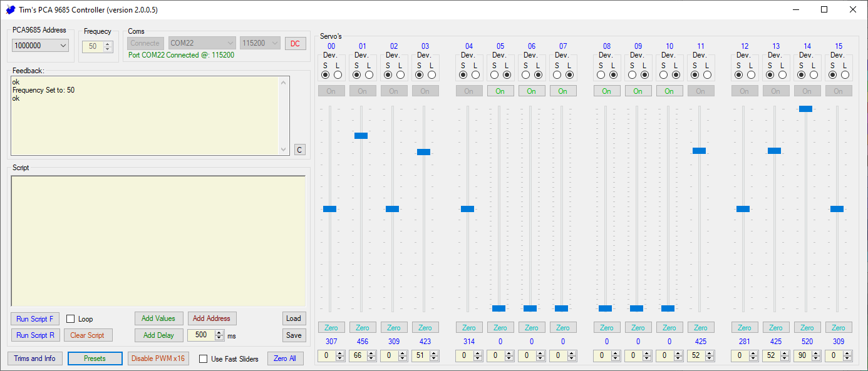The height and width of the screenshot is (371, 868).
Task: Click the DC button in Coms section
Action: click(295, 43)
